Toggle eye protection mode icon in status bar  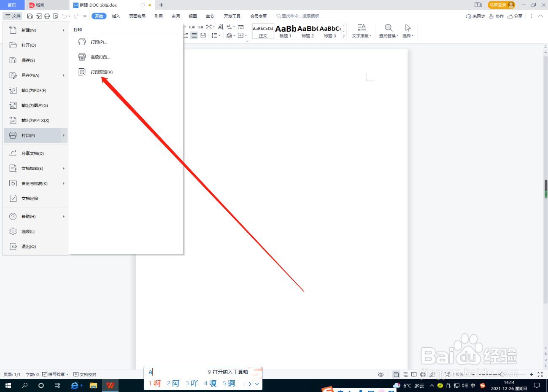[381, 374]
